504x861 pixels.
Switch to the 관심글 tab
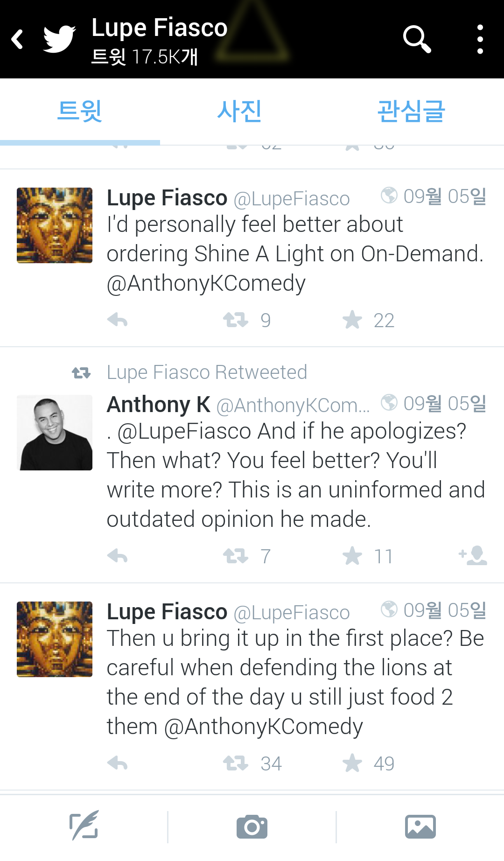pos(411,112)
